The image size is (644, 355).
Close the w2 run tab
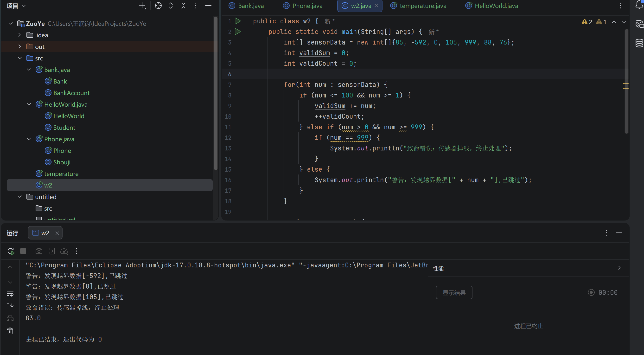(x=57, y=233)
